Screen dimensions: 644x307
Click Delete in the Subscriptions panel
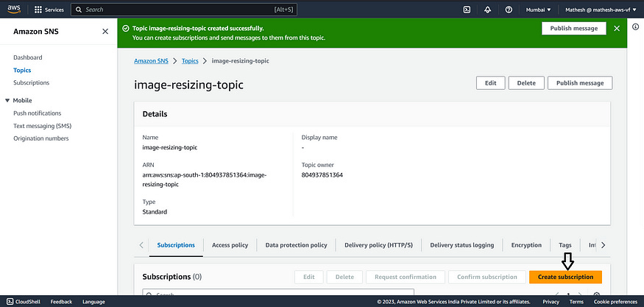(344, 277)
